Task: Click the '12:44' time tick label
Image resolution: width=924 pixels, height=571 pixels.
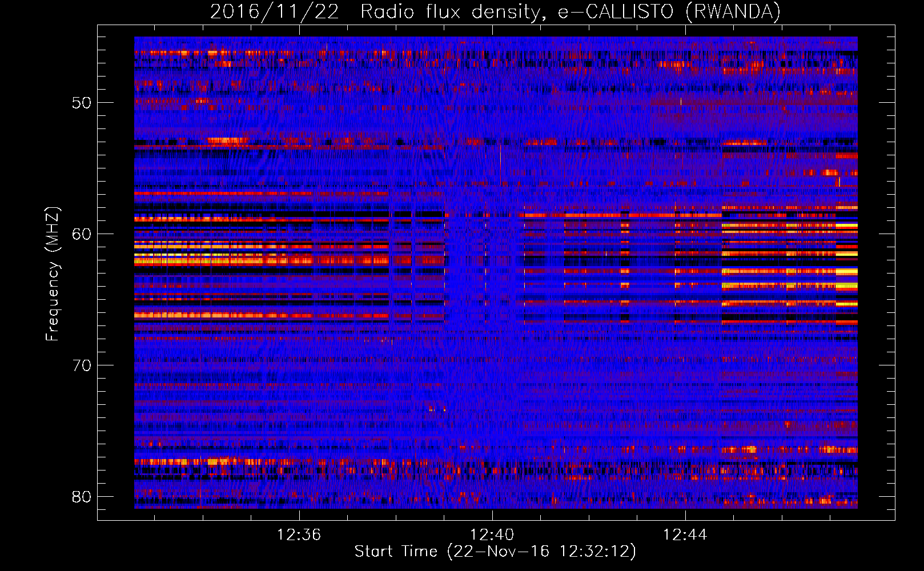Action: 685,535
